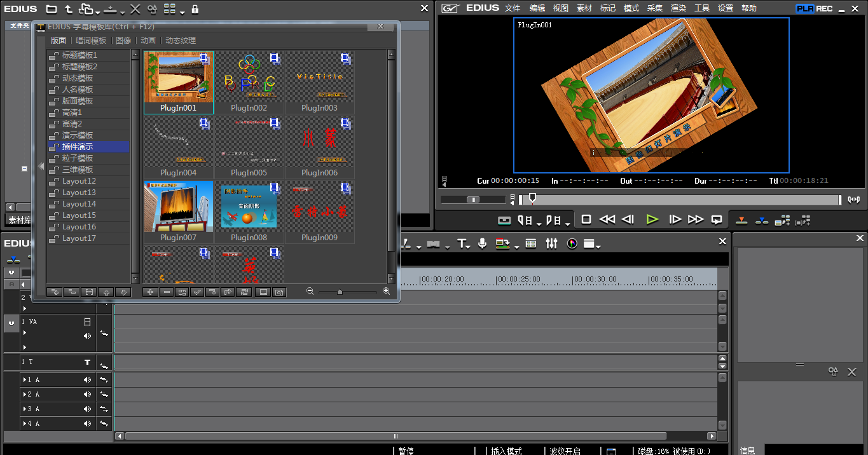Click the preview position slider marker
The height and width of the screenshot is (455, 868).
tap(532, 198)
